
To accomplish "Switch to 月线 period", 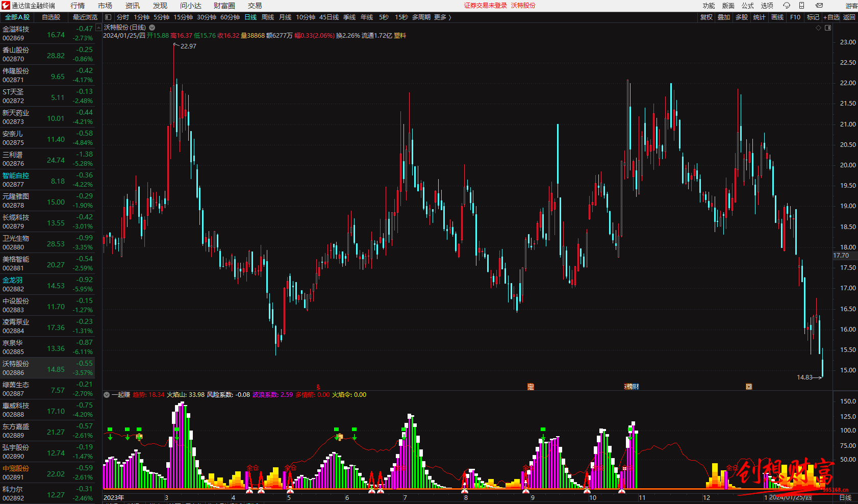I will (x=285, y=17).
